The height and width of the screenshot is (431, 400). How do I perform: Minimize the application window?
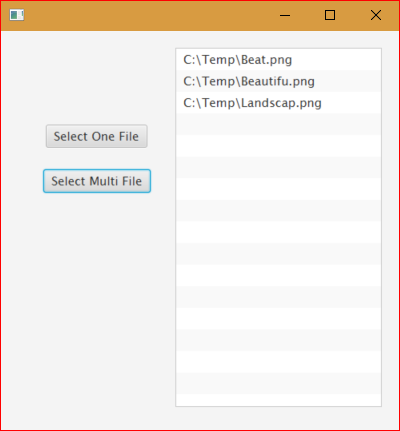(x=285, y=15)
